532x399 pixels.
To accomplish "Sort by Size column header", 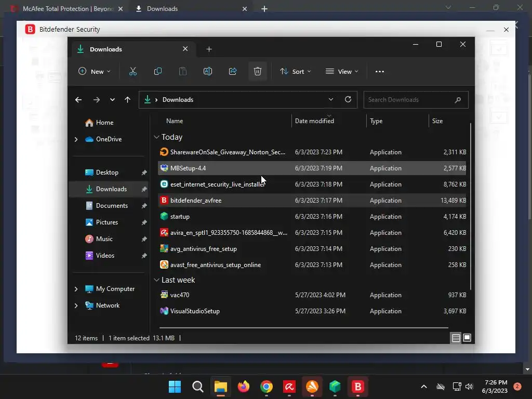I will [x=437, y=121].
